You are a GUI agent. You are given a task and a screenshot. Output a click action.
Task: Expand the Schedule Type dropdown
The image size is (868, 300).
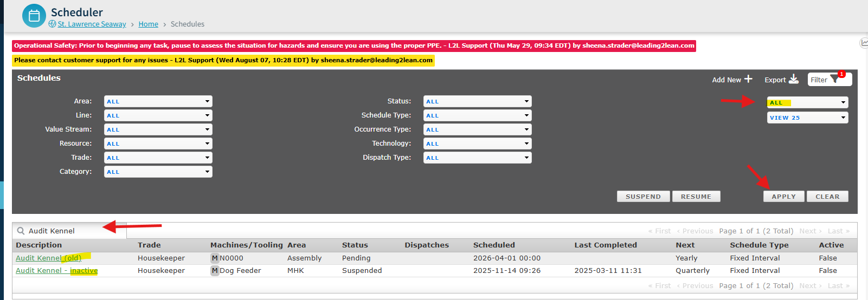(x=477, y=115)
